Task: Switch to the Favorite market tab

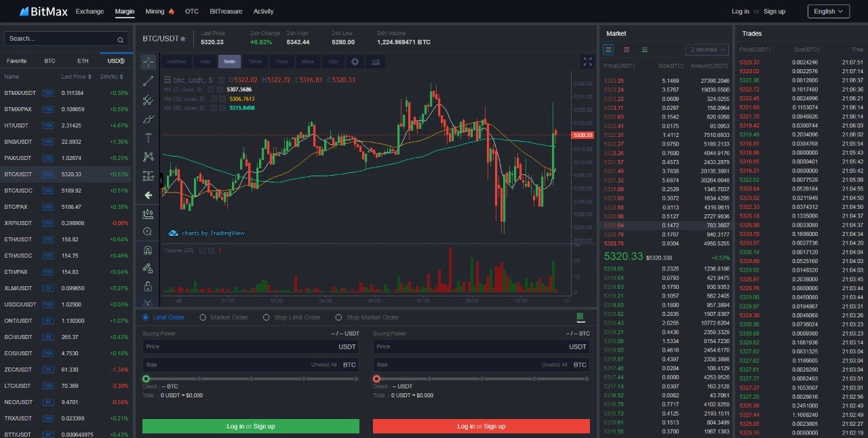Action: pos(17,60)
